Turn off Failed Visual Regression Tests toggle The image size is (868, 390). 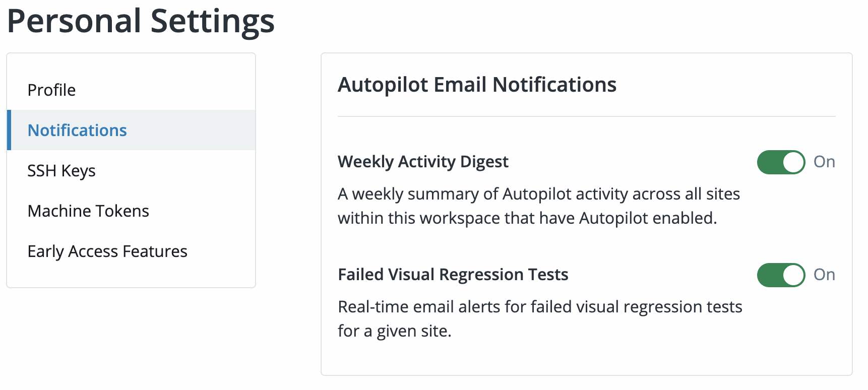[x=780, y=275]
